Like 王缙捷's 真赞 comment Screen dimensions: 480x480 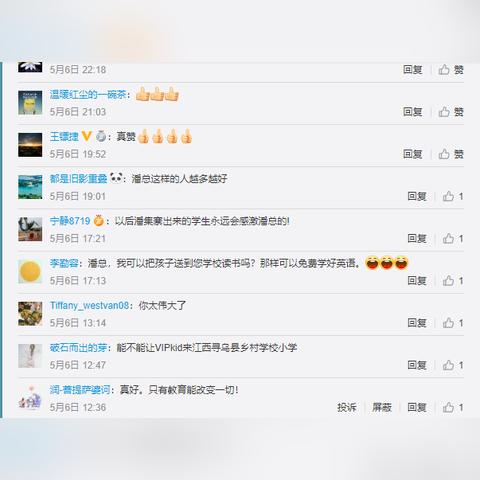(x=451, y=154)
